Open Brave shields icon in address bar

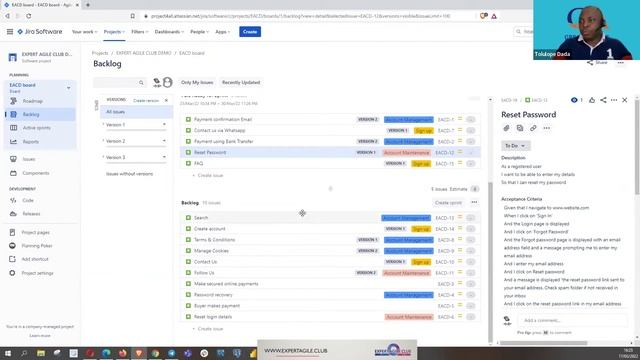point(484,16)
